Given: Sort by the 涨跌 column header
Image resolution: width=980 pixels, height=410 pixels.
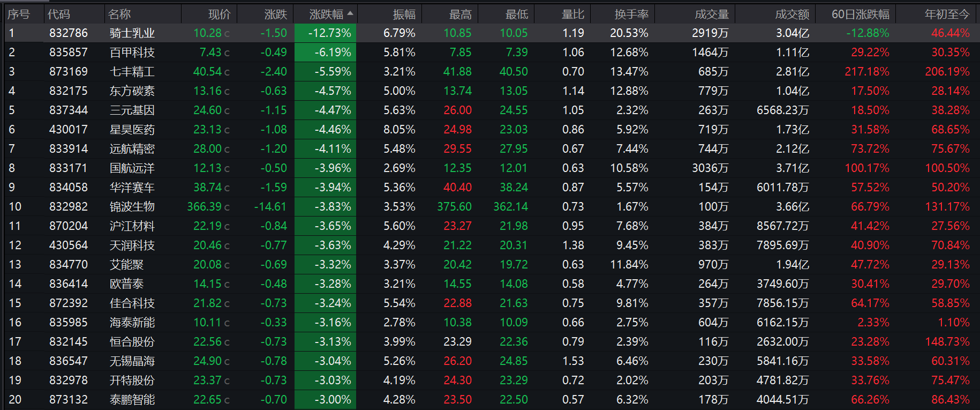Looking at the screenshot, I should click(x=276, y=14).
